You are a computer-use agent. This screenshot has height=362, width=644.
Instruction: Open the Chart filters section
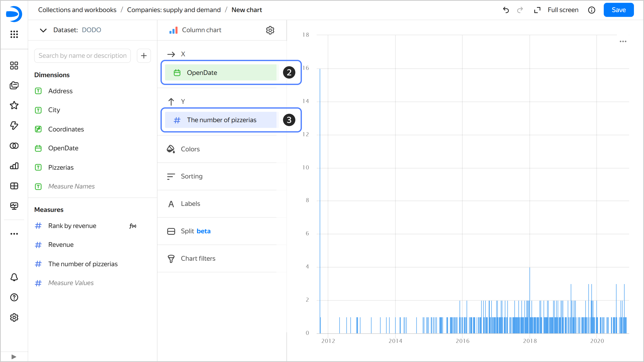(x=198, y=258)
